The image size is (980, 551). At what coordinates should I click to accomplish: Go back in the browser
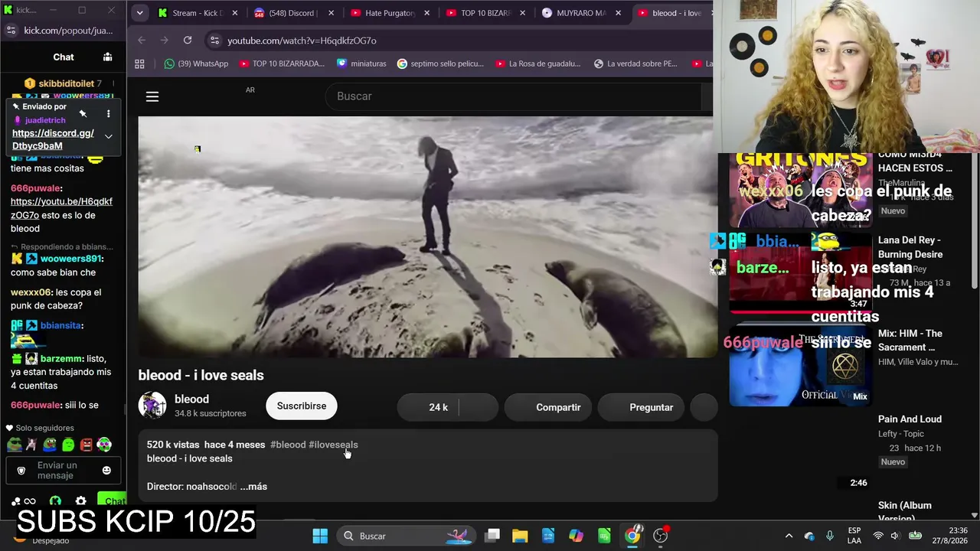coord(142,40)
